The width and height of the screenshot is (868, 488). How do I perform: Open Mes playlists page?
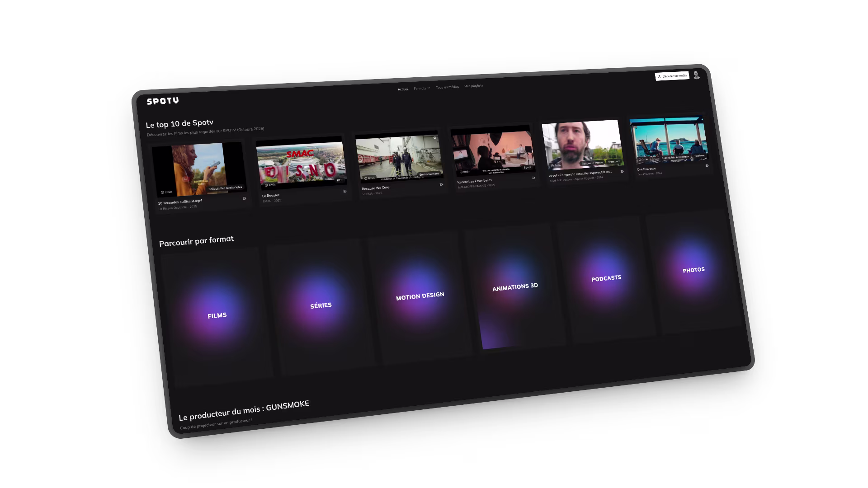tap(473, 86)
